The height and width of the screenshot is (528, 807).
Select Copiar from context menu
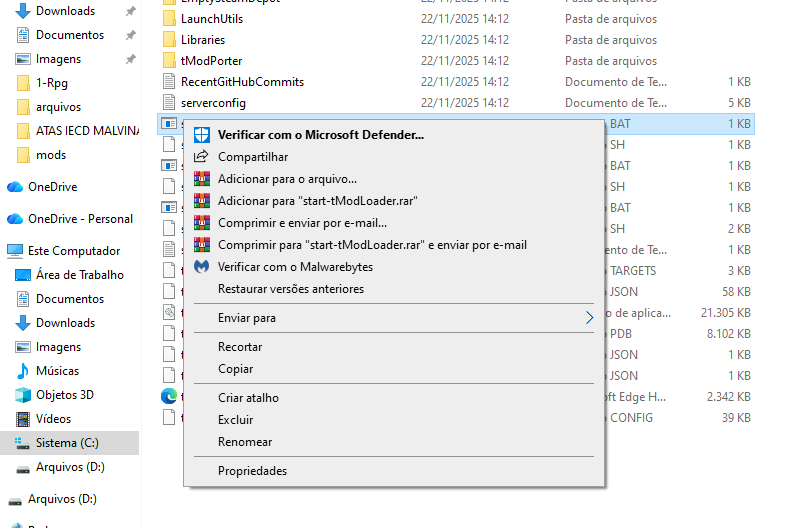click(394, 369)
